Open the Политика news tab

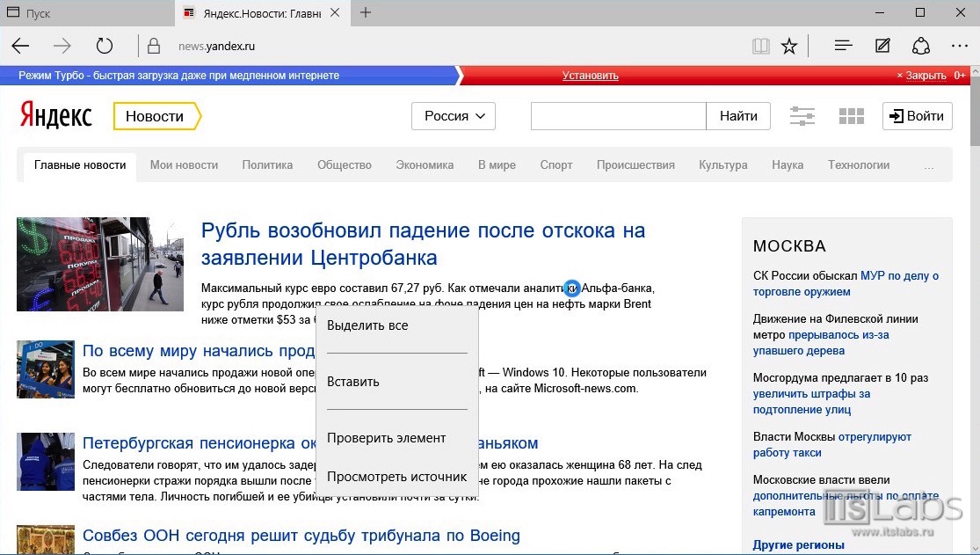coord(267,165)
